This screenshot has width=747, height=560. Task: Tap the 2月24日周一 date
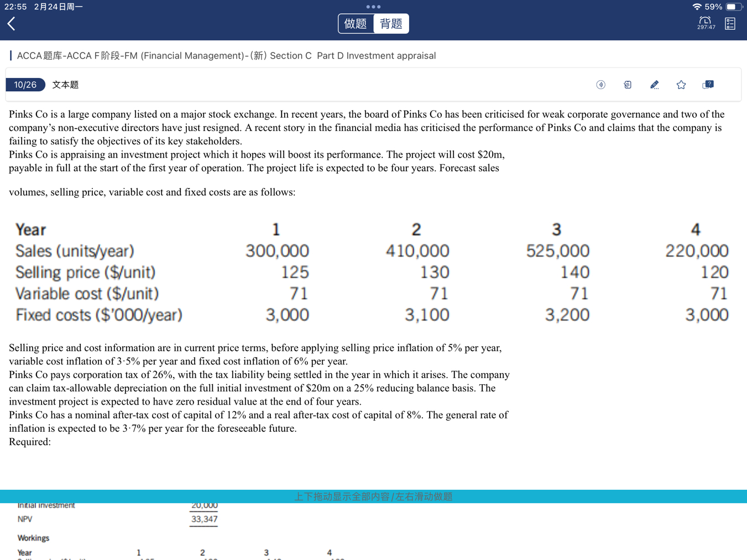tap(58, 7)
